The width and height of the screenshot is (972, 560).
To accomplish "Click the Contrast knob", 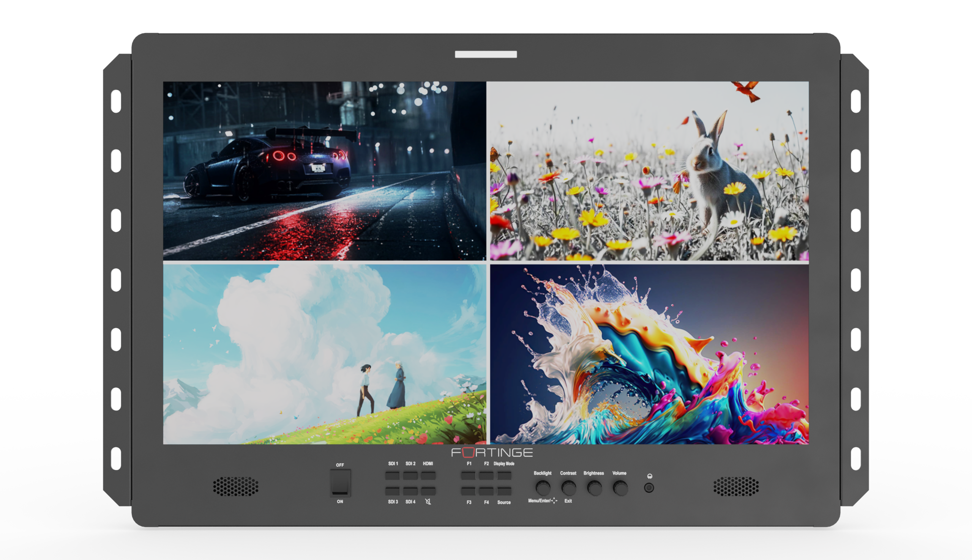I will tap(569, 488).
